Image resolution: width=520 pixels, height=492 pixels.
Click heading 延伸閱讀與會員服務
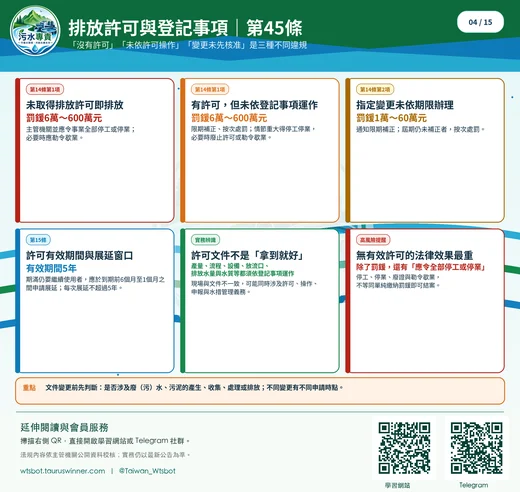click(64, 427)
